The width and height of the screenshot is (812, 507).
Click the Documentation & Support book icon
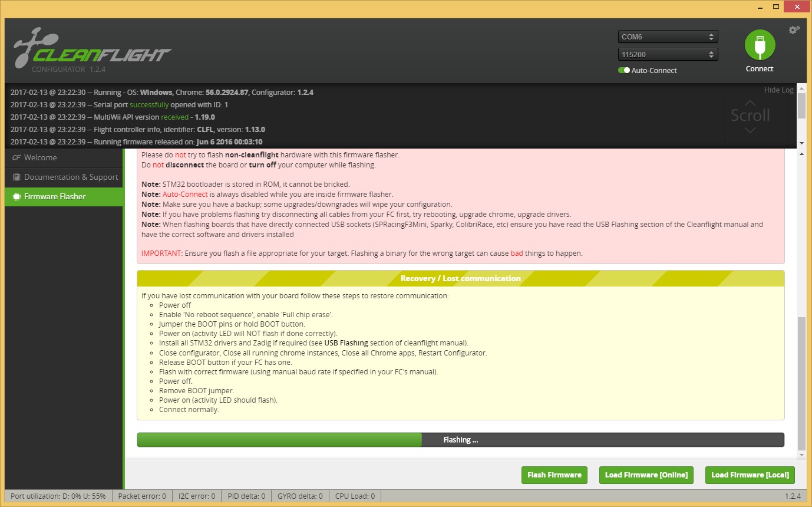coord(16,177)
